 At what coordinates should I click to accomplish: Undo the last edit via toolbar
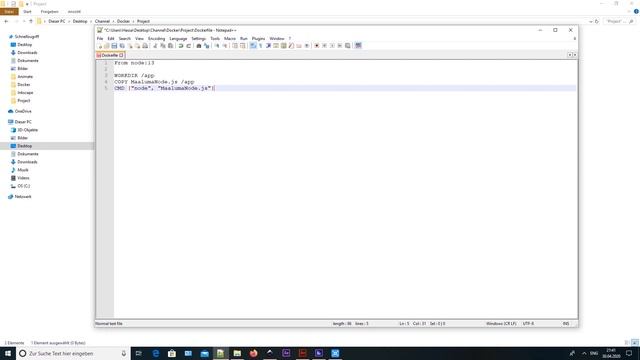pos(180,46)
